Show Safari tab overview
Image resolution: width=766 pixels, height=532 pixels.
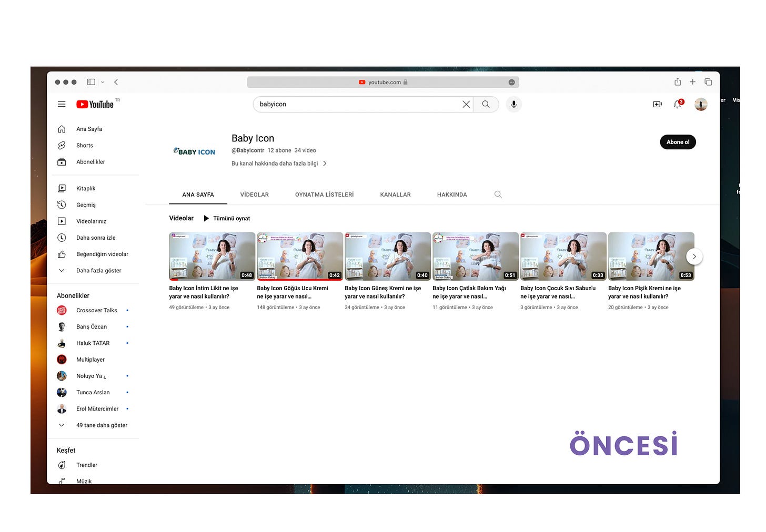[708, 82]
